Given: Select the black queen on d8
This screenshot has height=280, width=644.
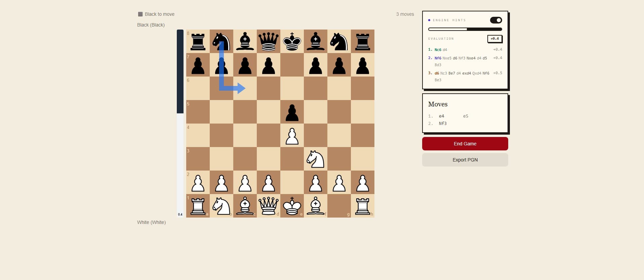Looking at the screenshot, I should [269, 41].
